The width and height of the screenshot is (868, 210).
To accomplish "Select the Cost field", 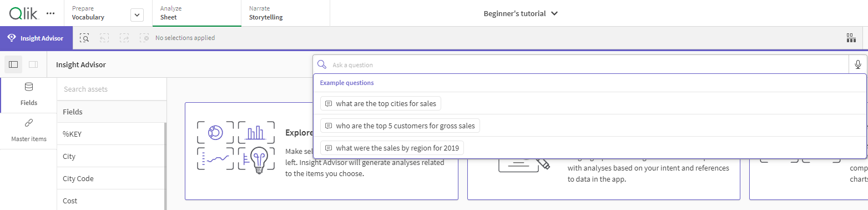I will 111,201.
